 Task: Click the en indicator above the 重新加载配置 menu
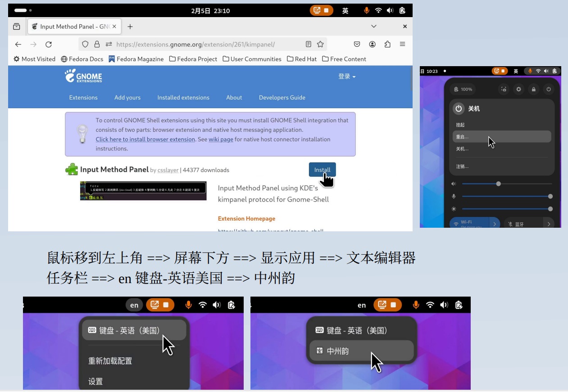pos(134,305)
